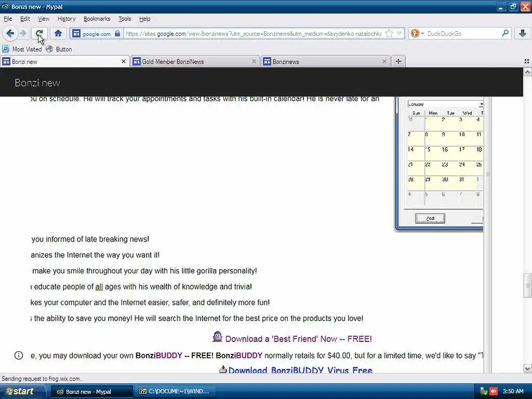Open the URL history dropdown arrow

click(x=400, y=33)
